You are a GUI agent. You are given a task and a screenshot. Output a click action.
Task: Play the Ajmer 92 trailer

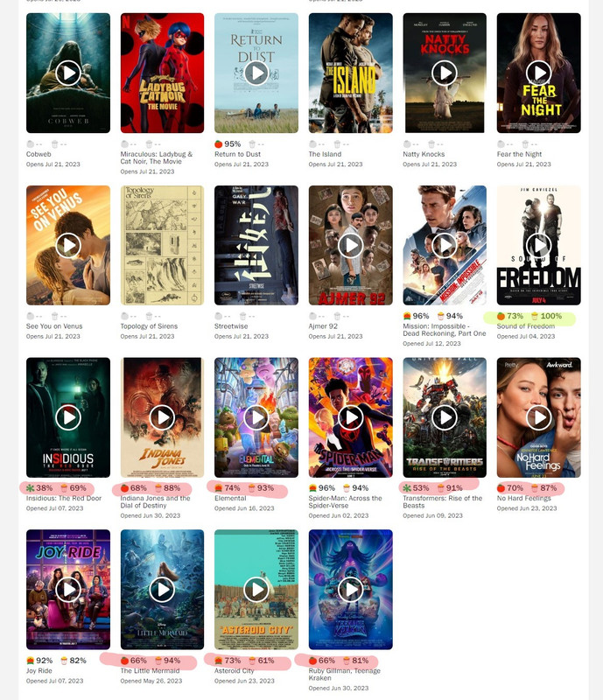[x=351, y=245]
